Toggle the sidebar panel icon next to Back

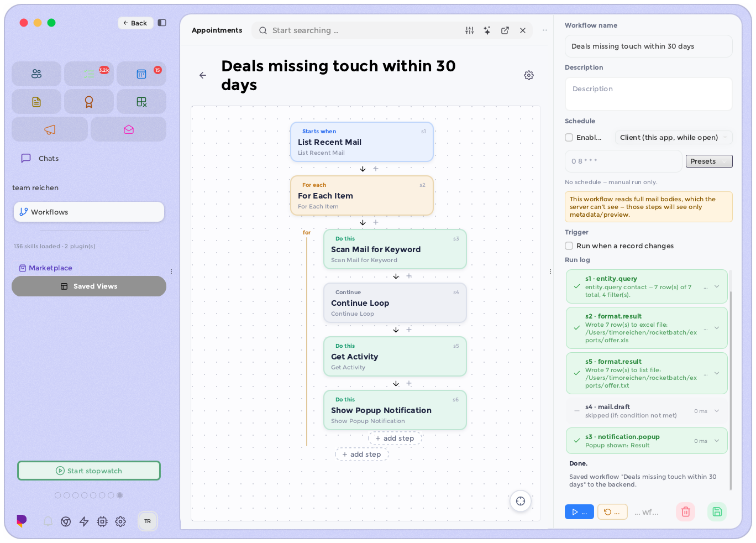tap(162, 23)
